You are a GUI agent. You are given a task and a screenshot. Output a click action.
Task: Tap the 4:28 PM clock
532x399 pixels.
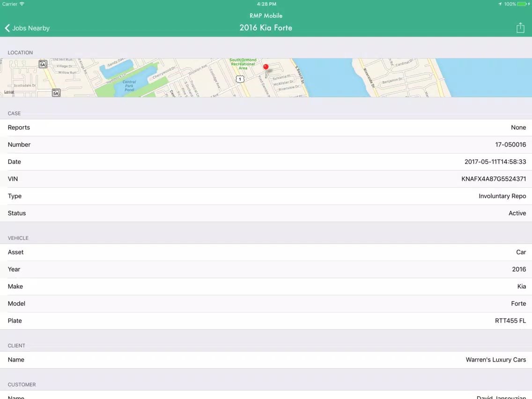[266, 4]
